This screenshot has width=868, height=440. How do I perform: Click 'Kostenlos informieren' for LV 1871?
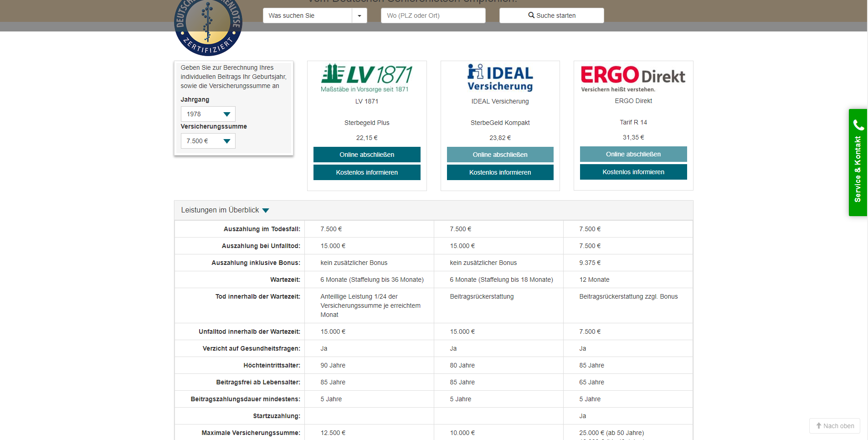(367, 172)
